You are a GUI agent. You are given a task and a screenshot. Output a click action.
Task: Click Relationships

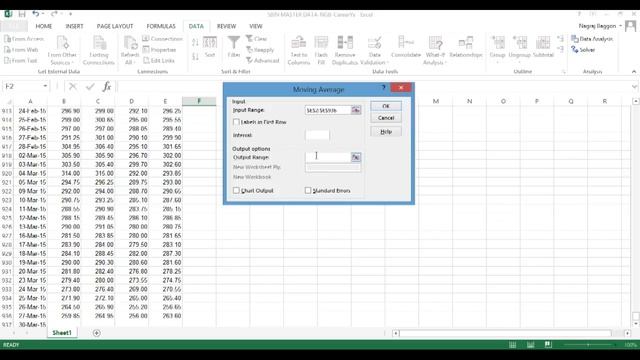pos(466,47)
